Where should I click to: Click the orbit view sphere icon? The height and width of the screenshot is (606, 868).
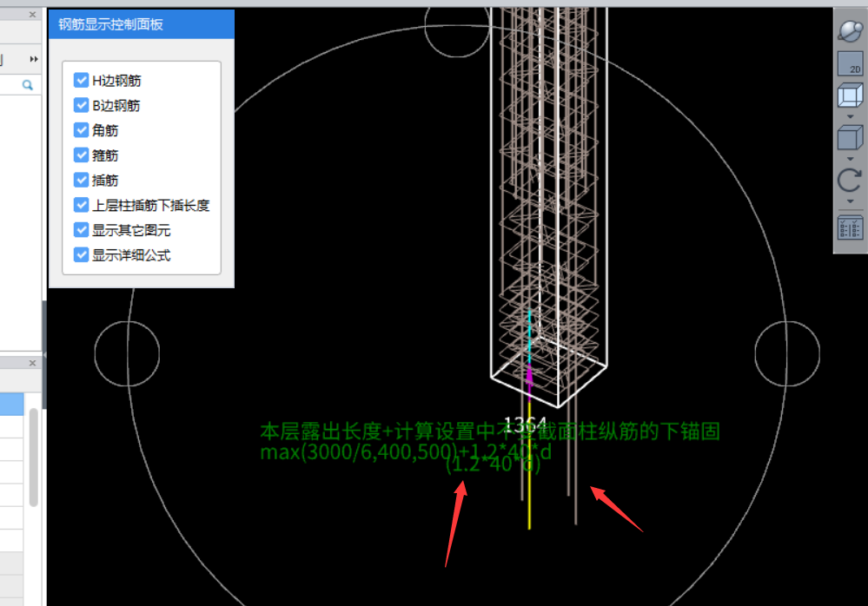click(849, 31)
